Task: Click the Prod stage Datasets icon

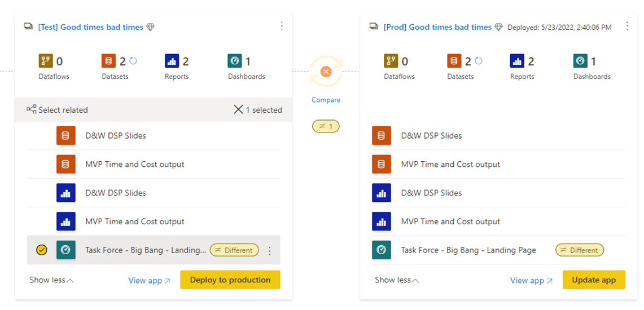Action: 454,61
